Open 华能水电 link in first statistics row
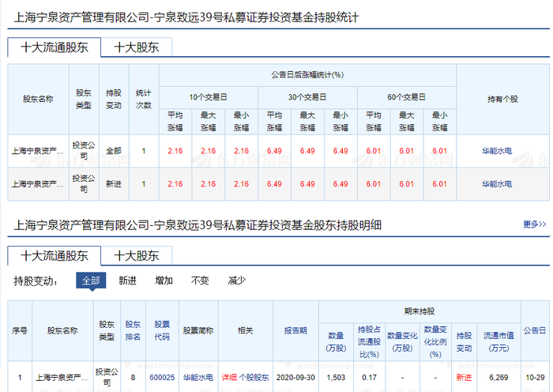553x392 pixels. pos(497,151)
